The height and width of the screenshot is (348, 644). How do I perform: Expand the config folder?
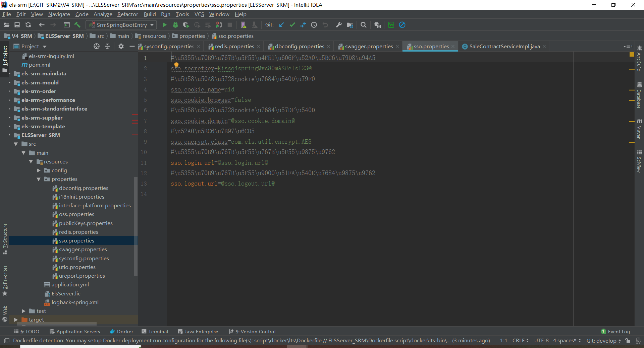[39, 170]
